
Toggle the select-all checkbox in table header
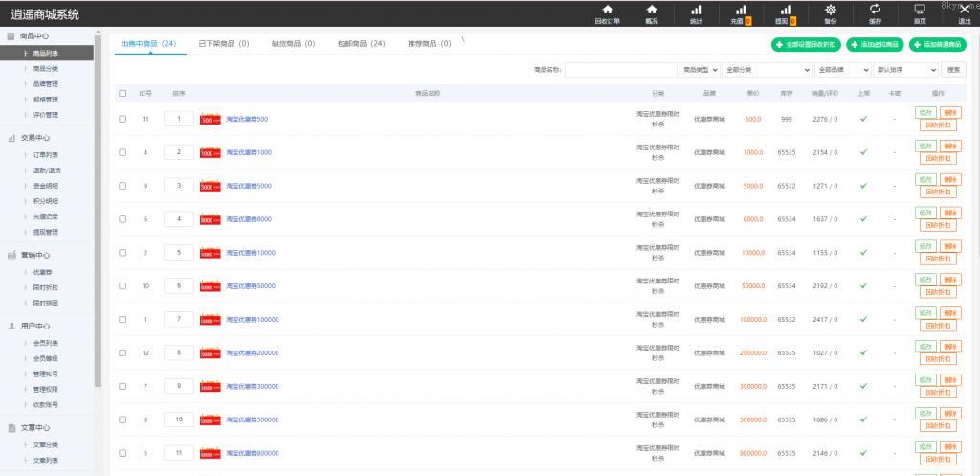[x=122, y=93]
